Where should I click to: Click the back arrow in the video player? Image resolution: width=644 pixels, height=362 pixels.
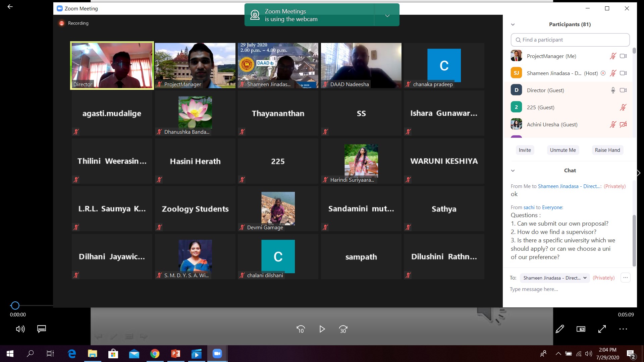[10, 7]
